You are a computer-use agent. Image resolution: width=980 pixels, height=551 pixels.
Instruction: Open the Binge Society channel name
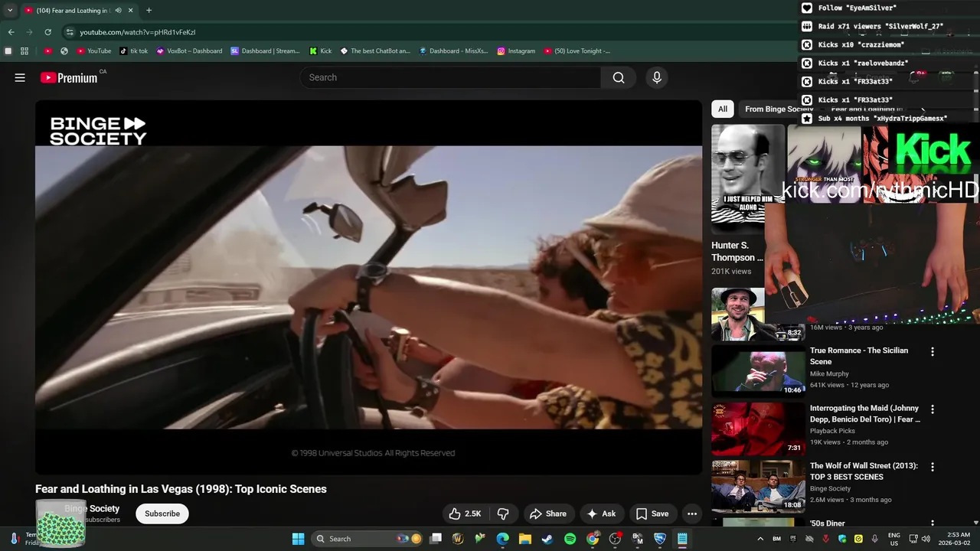coord(92,508)
